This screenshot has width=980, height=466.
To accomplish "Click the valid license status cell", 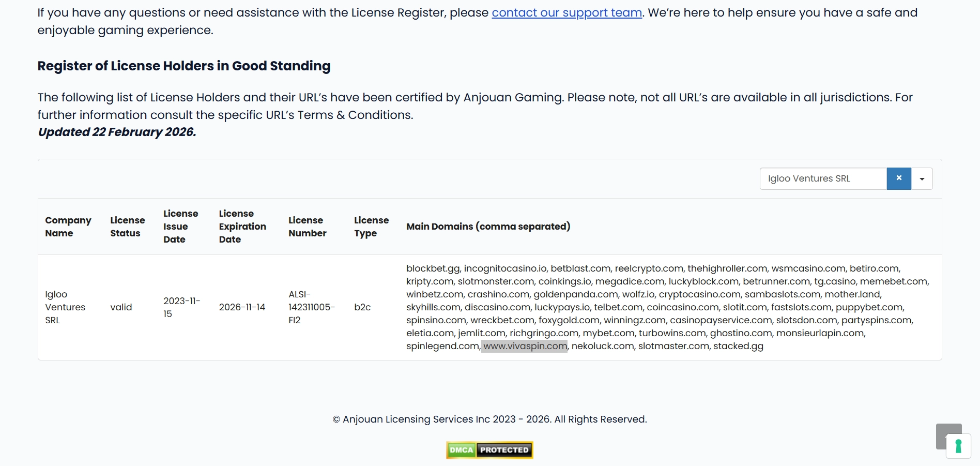I will coord(121,307).
